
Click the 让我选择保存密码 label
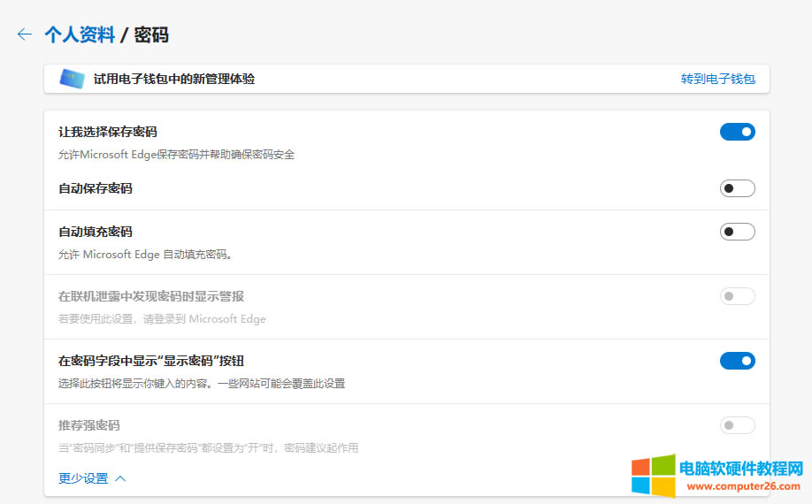[x=108, y=132]
